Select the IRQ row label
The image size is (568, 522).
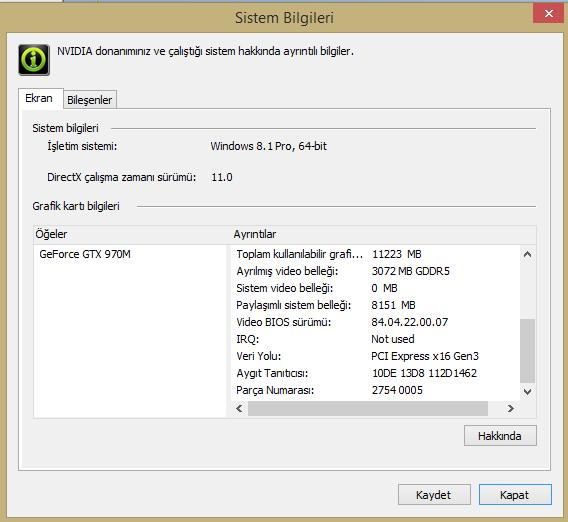[x=248, y=339]
